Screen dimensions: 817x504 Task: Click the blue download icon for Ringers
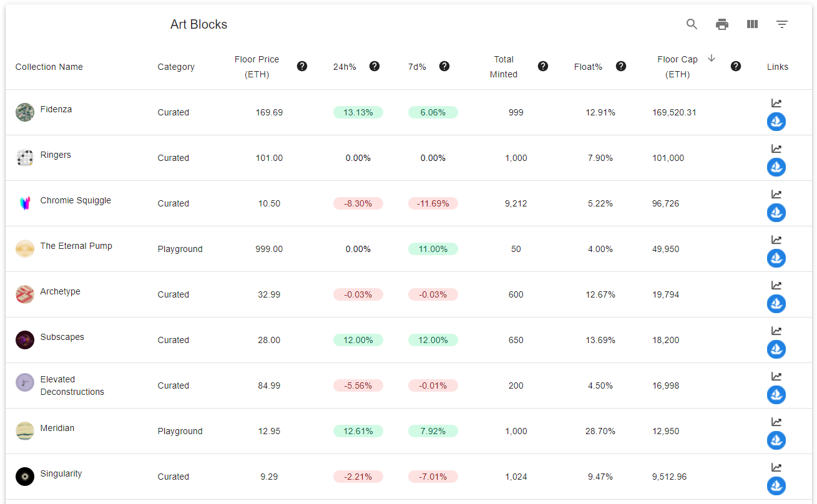[x=776, y=167]
